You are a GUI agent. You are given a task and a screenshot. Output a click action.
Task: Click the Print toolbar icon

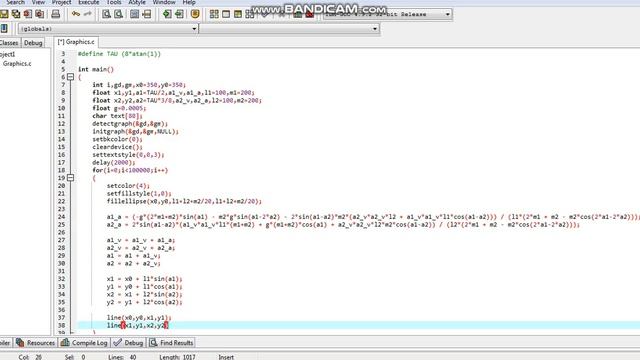click(56, 14)
